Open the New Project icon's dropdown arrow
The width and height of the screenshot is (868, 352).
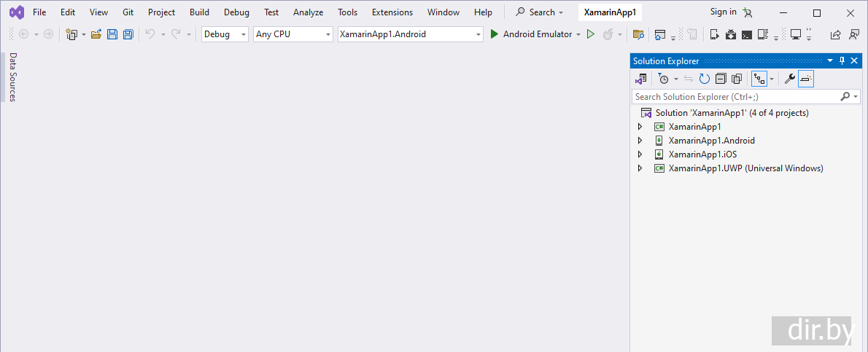[84, 34]
